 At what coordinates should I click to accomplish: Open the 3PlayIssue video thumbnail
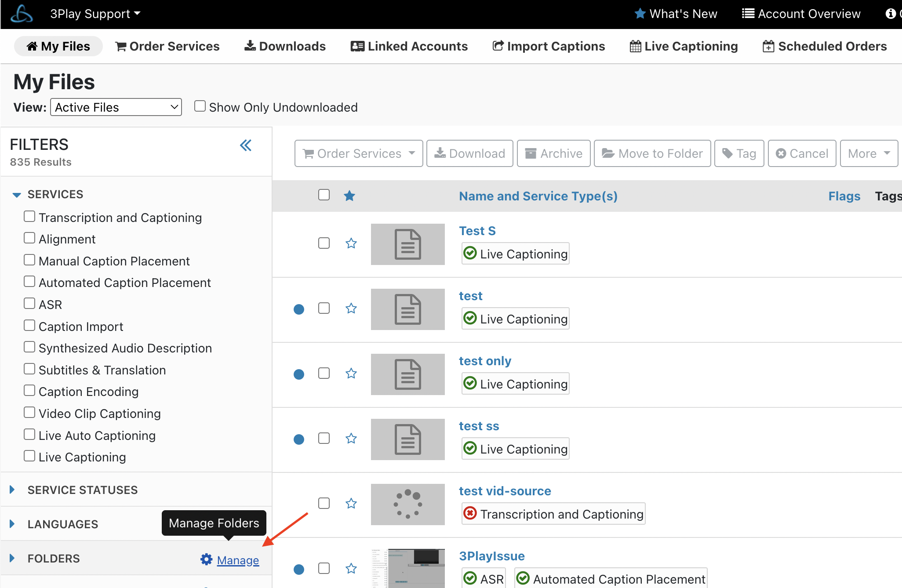(408, 568)
